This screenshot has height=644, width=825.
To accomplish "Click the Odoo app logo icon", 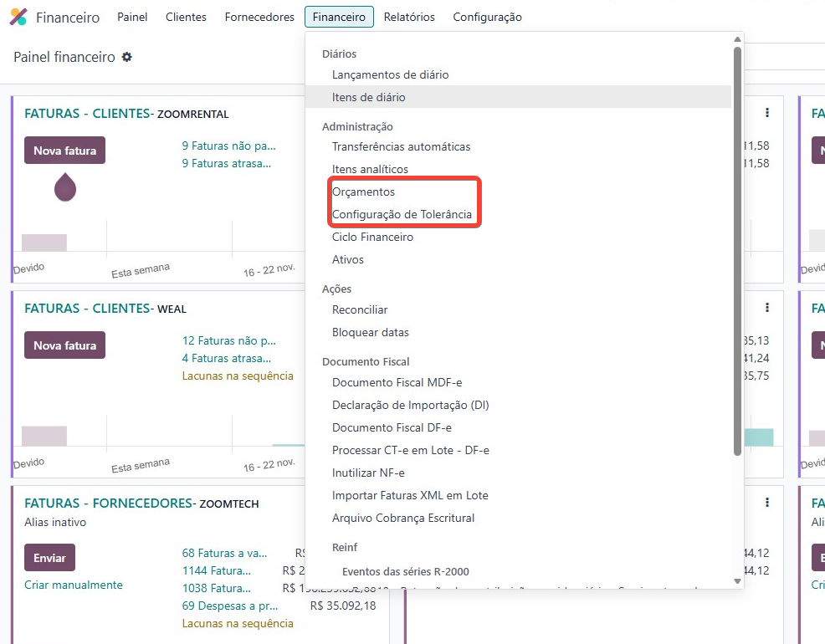I will (18, 17).
